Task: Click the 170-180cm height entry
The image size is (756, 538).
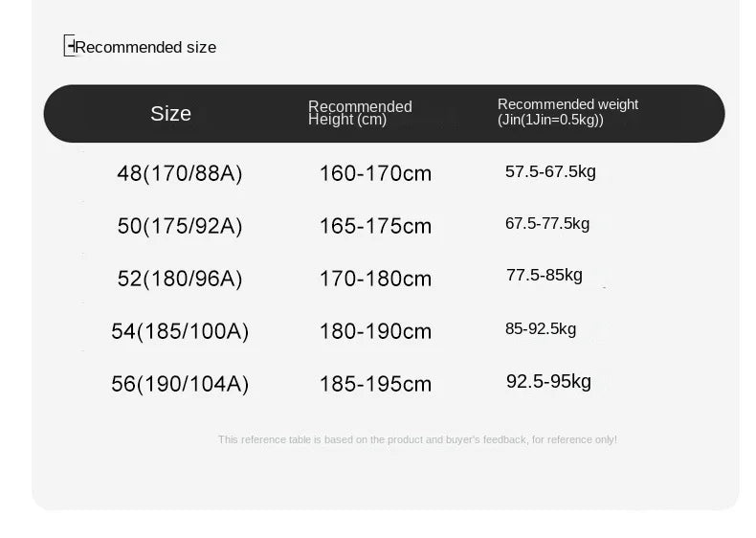Action: click(x=375, y=279)
